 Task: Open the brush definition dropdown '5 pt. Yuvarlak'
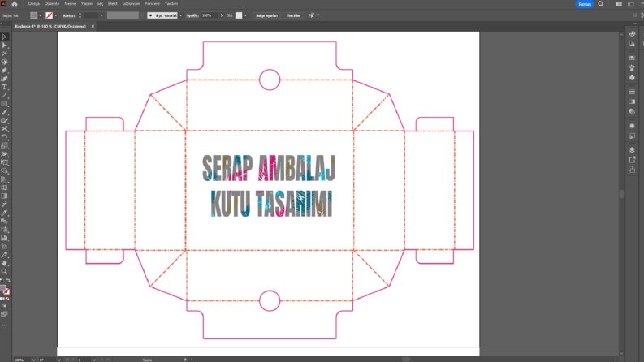[181, 15]
